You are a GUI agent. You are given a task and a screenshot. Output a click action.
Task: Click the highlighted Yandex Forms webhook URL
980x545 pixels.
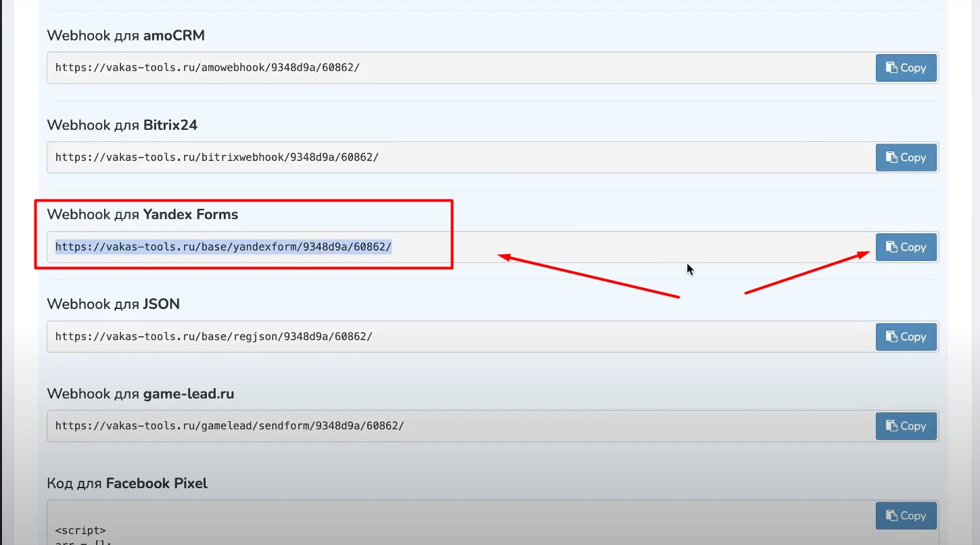pos(223,247)
